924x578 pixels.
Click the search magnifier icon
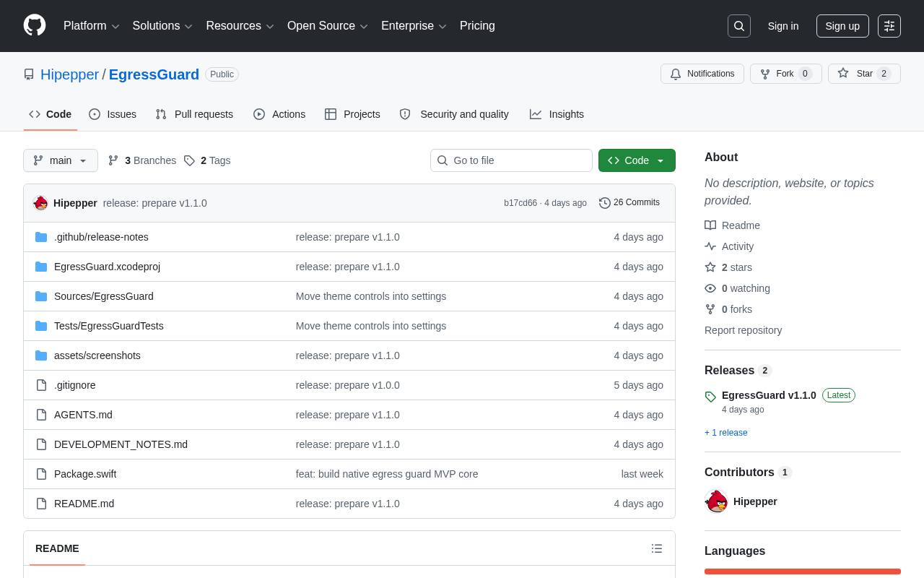[739, 26]
